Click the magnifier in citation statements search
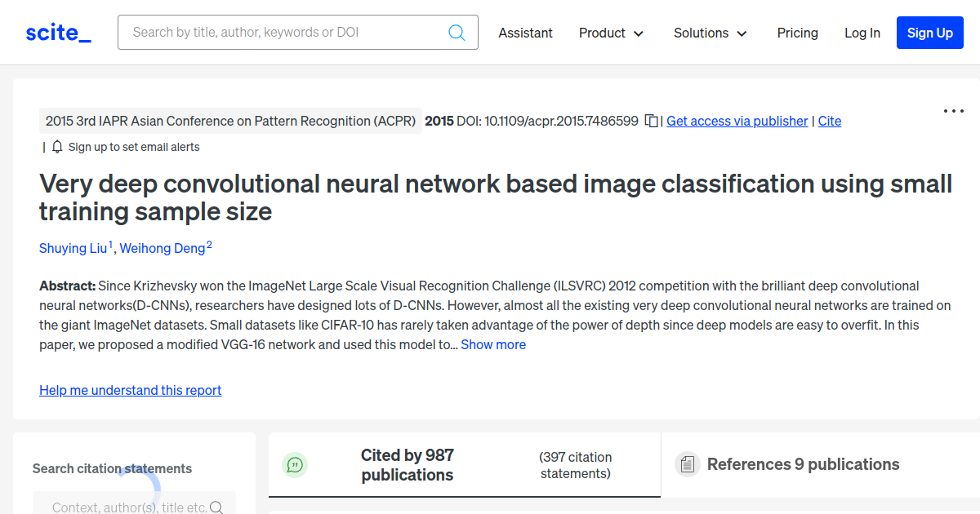The height and width of the screenshot is (514, 980). (x=216, y=507)
